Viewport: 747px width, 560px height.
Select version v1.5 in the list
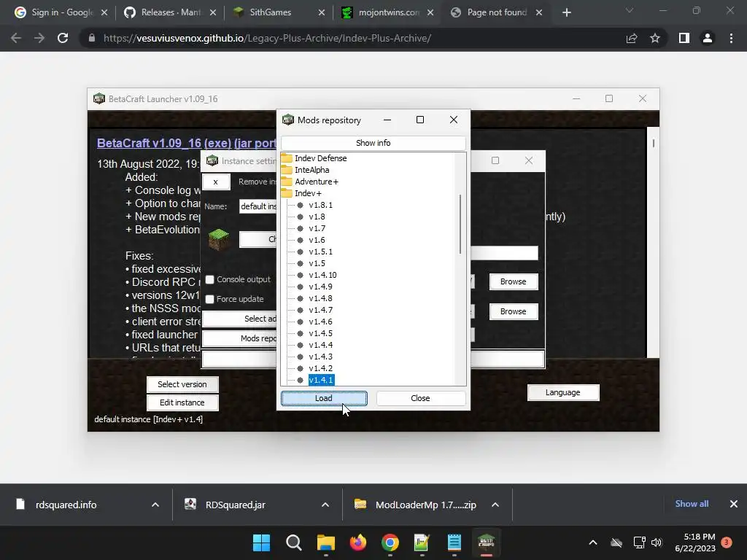tap(317, 263)
